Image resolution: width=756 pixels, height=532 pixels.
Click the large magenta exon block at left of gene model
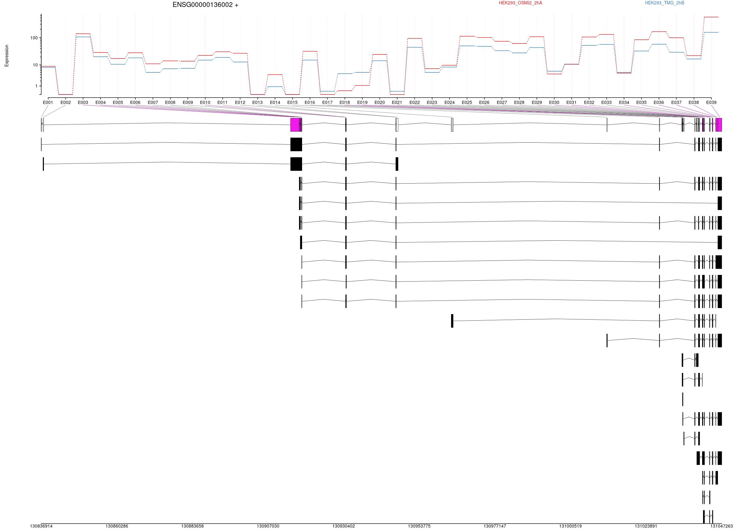tap(295, 125)
